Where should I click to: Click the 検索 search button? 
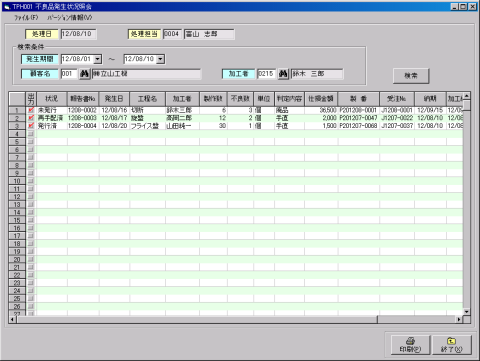pos(411,76)
